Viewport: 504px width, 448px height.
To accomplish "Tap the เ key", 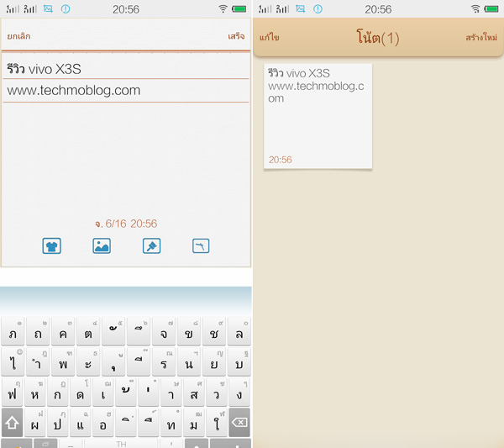I will [103, 392].
